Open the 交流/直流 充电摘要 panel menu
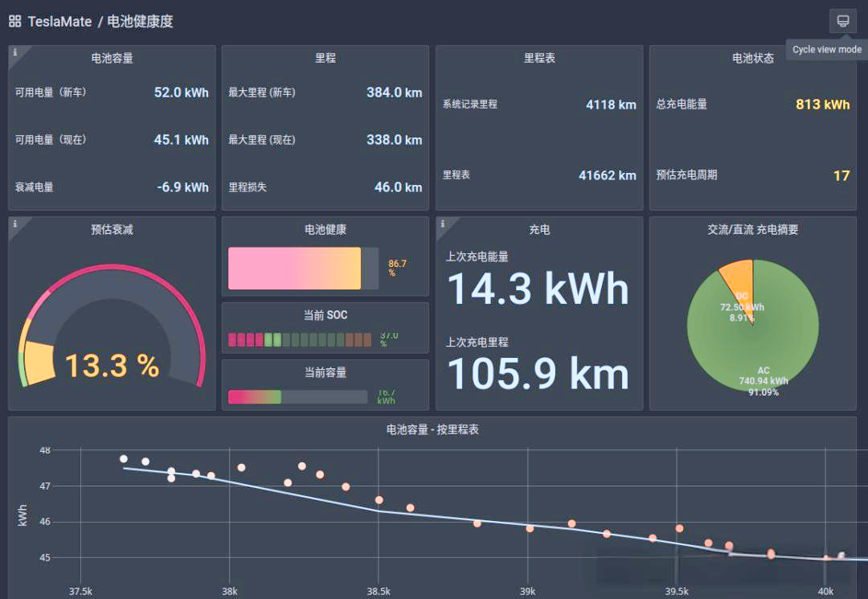This screenshot has width=868, height=599. (x=753, y=229)
